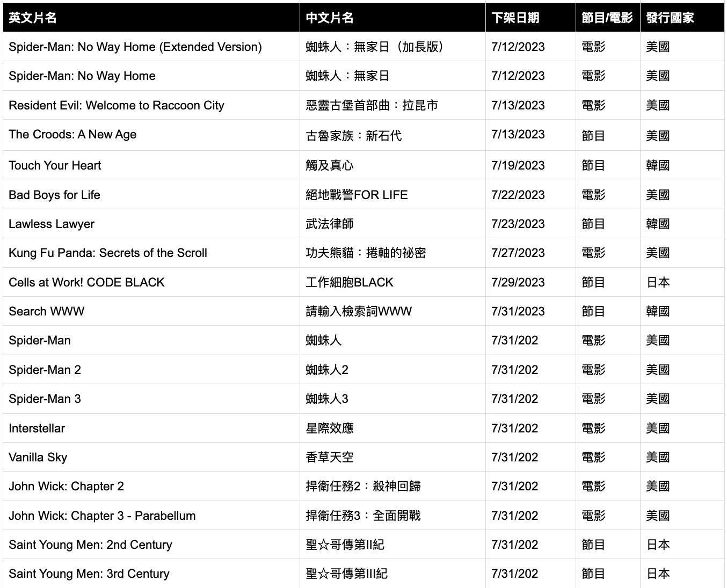Viewport: 727px width, 588px height.
Task: Click the 7/27/2023 date cell
Action: pyautogui.click(x=530, y=253)
